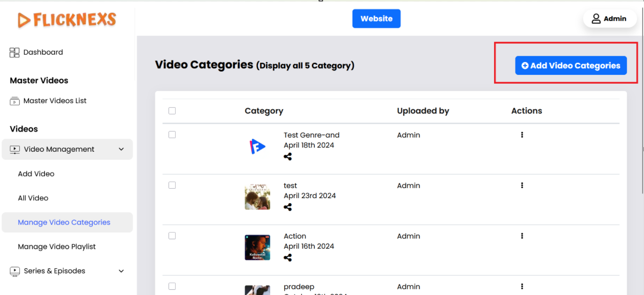This screenshot has width=644, height=295.
Task: Open the Add Video page
Action: click(36, 174)
